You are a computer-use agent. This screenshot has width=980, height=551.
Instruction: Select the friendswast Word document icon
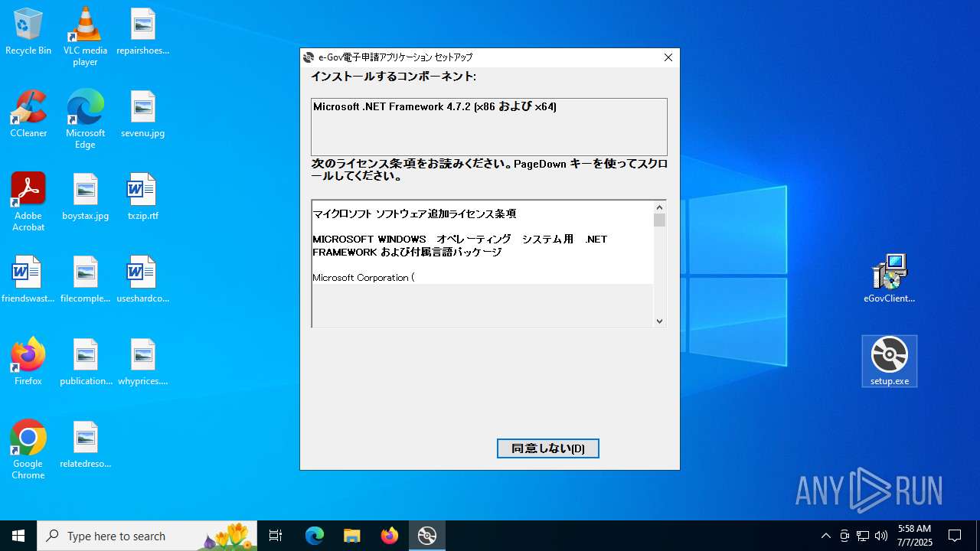tap(28, 280)
